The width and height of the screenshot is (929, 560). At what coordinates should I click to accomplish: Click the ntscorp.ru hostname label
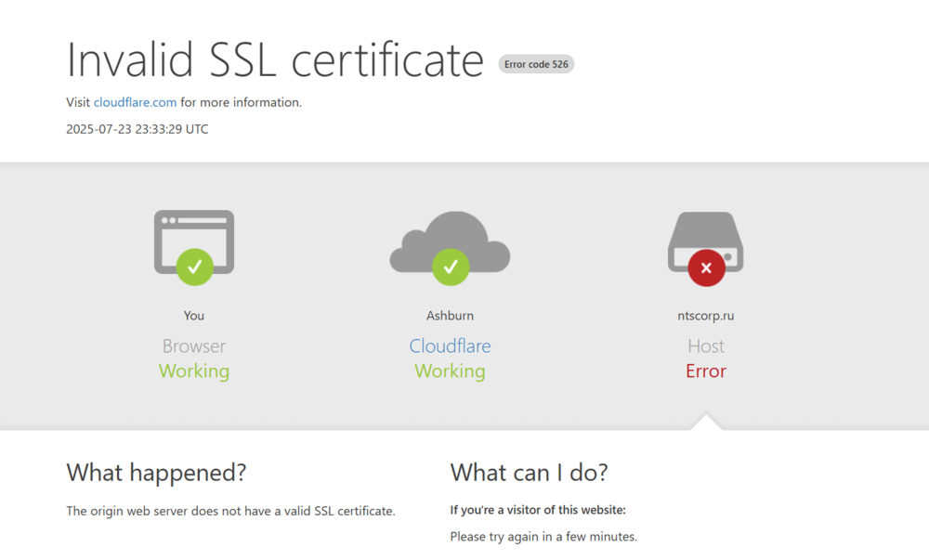(x=706, y=315)
